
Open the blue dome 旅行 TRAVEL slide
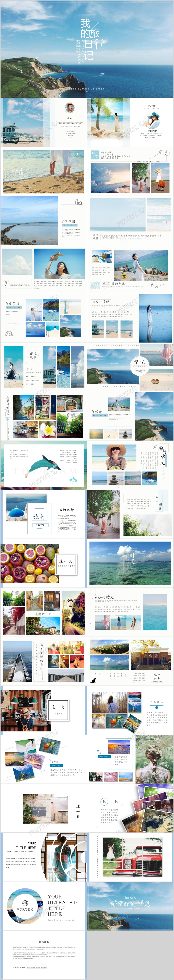(x=43, y=514)
